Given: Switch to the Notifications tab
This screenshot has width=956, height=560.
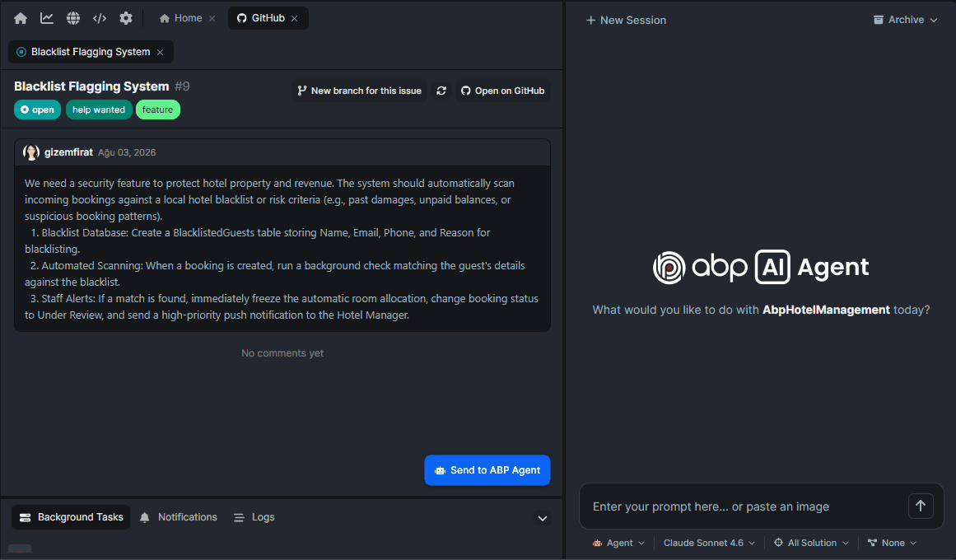Looking at the screenshot, I should click(x=179, y=517).
